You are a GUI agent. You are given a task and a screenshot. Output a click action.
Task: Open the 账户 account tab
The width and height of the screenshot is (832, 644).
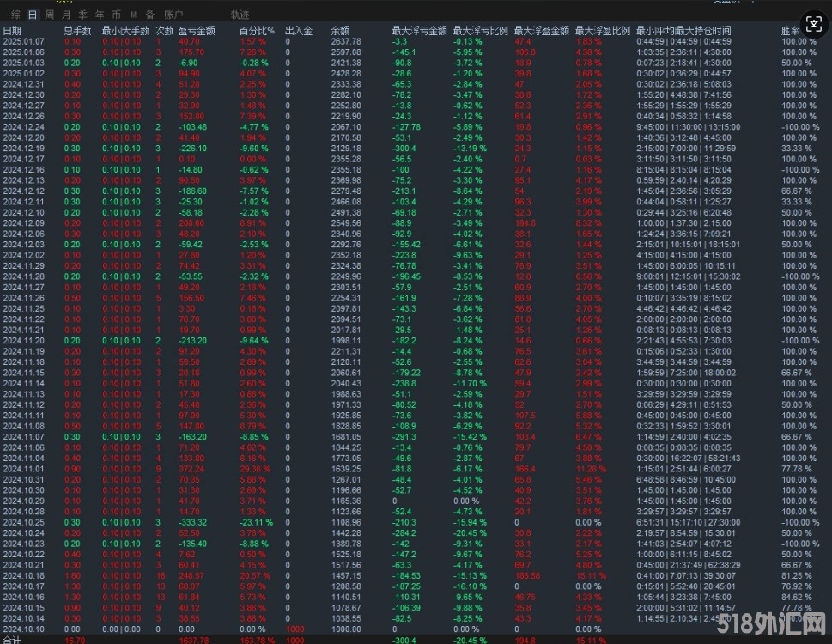click(x=173, y=15)
